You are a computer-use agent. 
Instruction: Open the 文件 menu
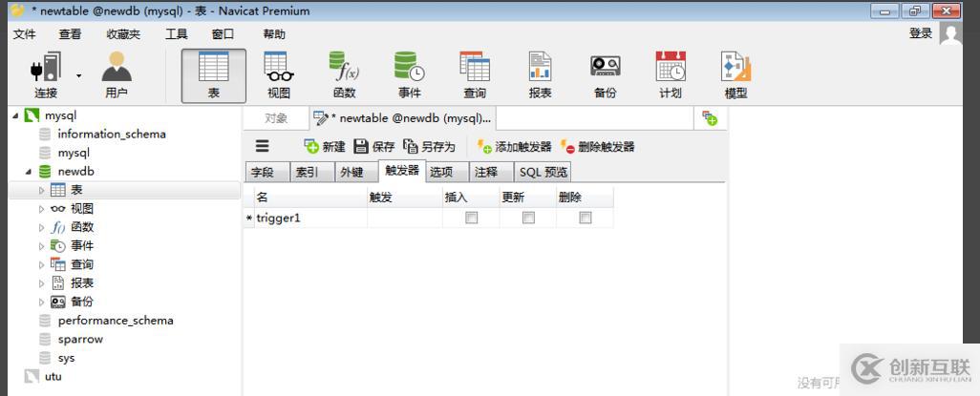(25, 34)
